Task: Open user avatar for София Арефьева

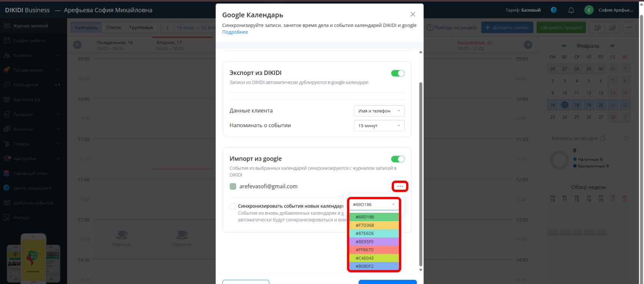Action: pos(589,10)
